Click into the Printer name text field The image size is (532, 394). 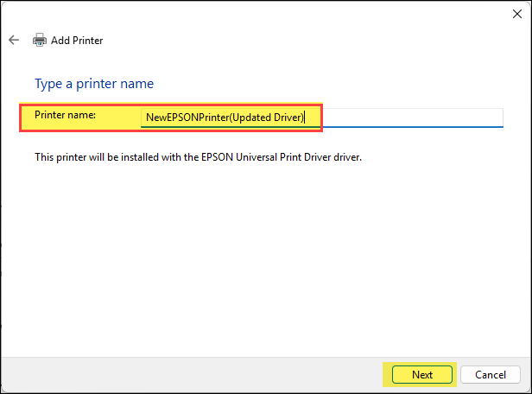pos(321,118)
